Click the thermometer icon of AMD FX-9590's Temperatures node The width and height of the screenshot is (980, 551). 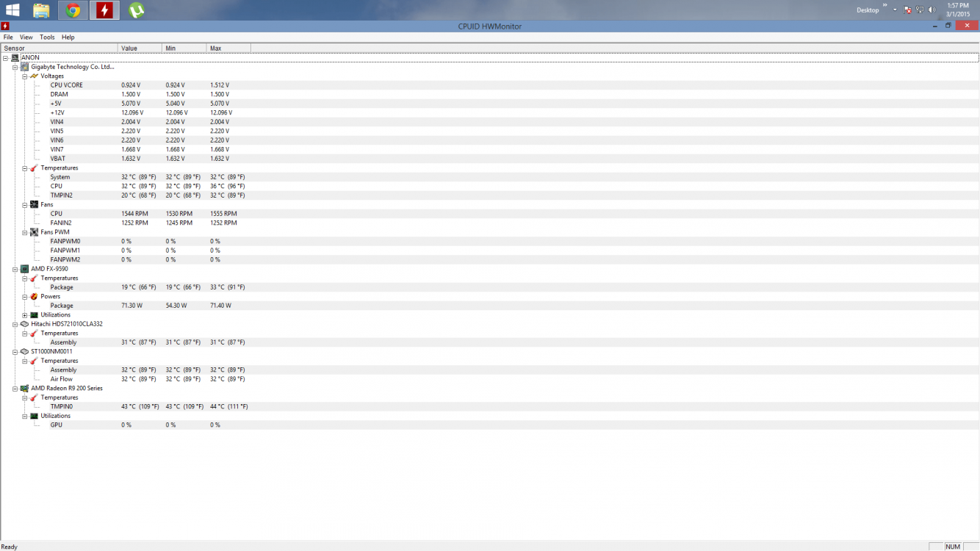pyautogui.click(x=34, y=278)
